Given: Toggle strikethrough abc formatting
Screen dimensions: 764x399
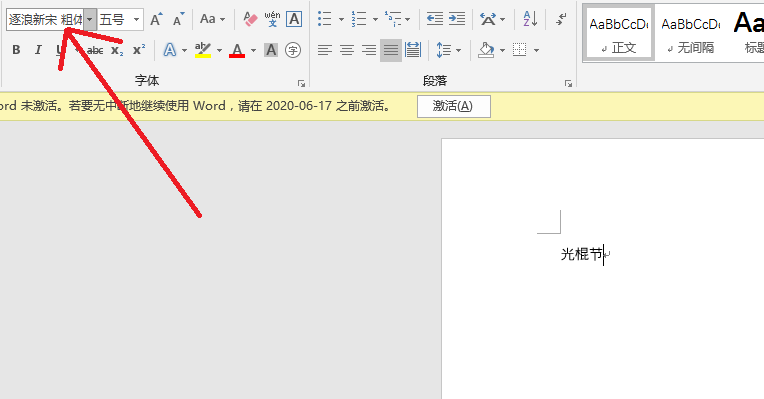Looking at the screenshot, I should click(95, 50).
